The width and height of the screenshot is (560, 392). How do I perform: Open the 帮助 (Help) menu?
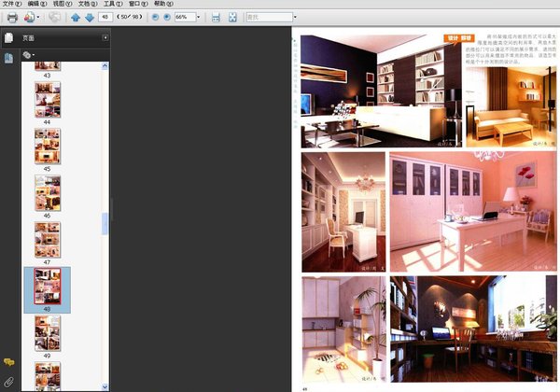pyautogui.click(x=163, y=4)
